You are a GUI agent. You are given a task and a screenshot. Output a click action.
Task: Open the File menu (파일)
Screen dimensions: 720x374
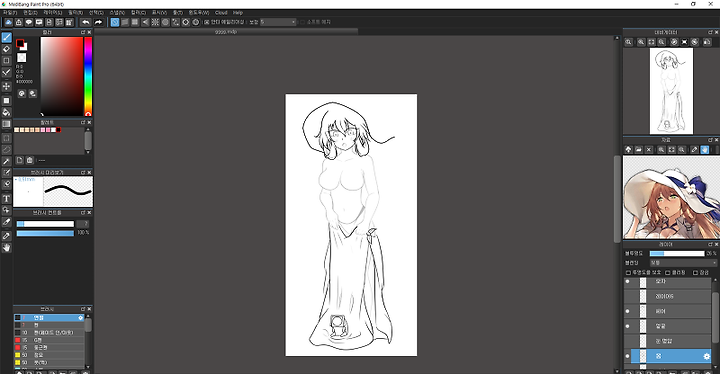point(10,13)
